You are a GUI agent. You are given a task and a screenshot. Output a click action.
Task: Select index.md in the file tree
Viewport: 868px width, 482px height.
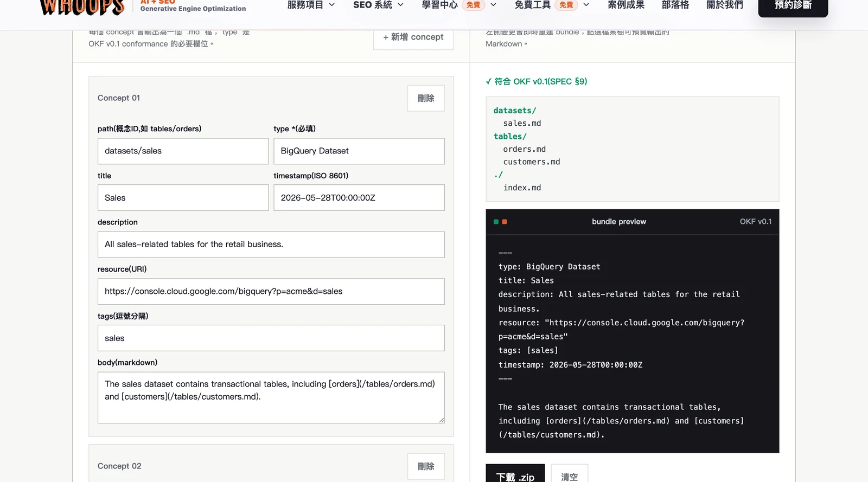pyautogui.click(x=522, y=188)
